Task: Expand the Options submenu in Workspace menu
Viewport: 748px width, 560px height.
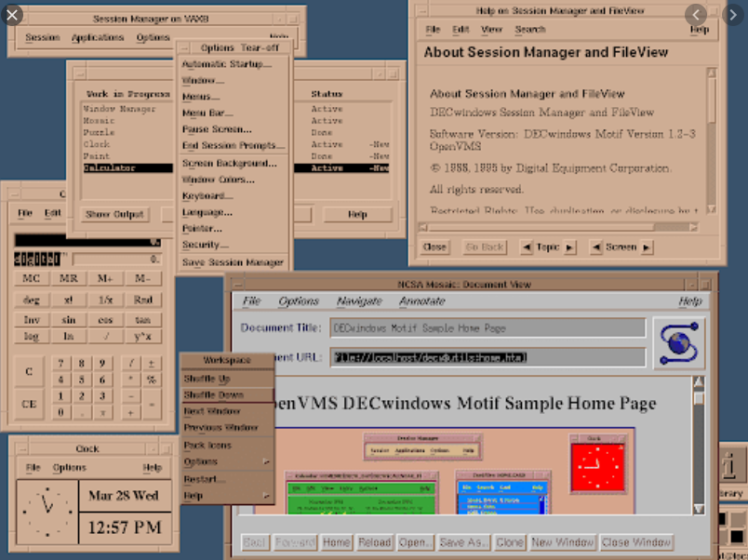Action: (x=227, y=461)
